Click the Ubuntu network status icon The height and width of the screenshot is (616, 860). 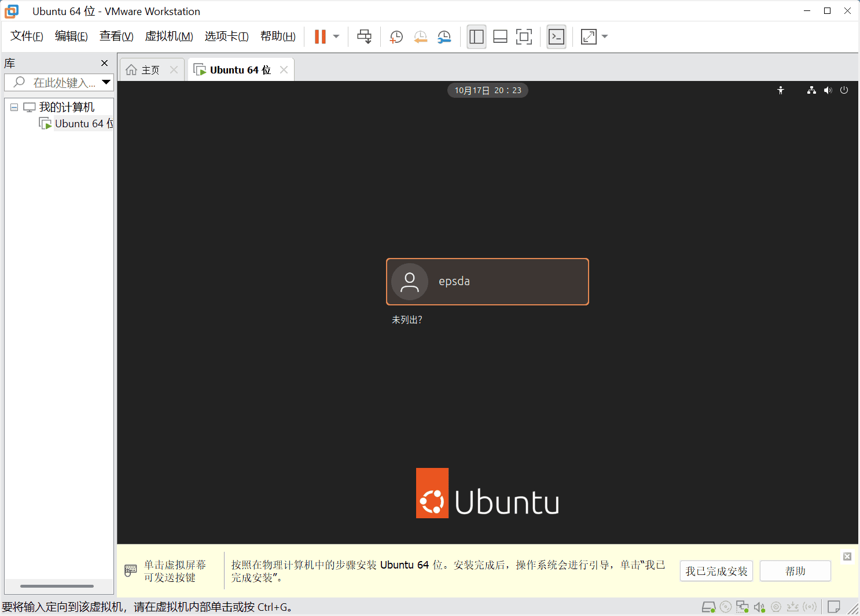point(811,90)
